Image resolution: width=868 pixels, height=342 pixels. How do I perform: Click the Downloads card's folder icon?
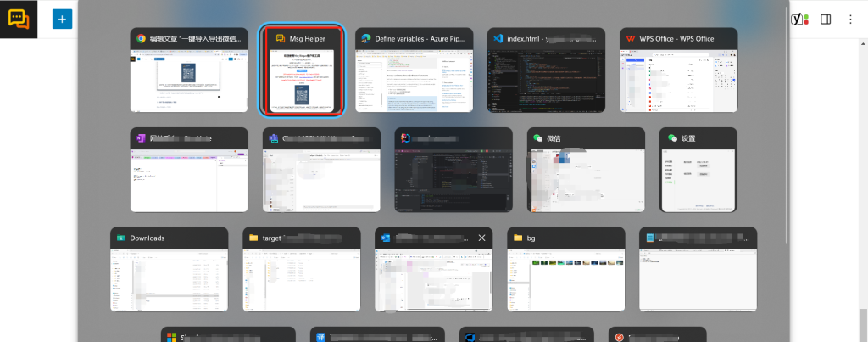pyautogui.click(x=120, y=238)
